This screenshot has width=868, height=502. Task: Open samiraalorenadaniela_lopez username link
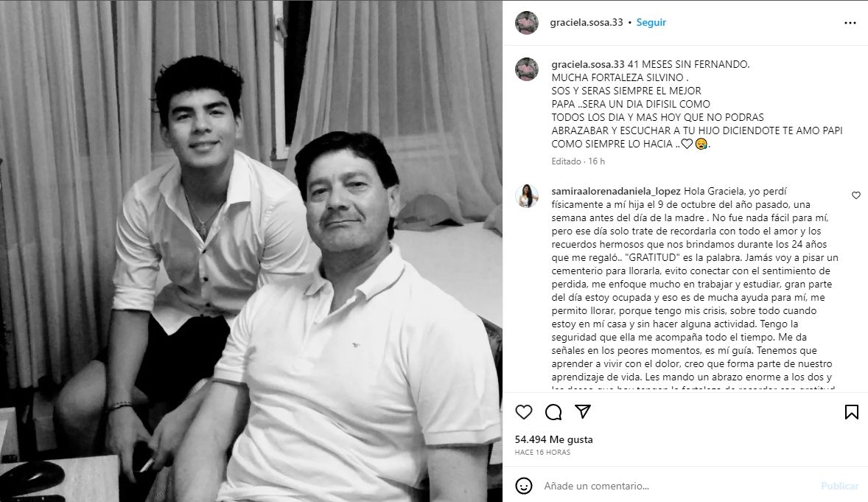[x=616, y=191]
